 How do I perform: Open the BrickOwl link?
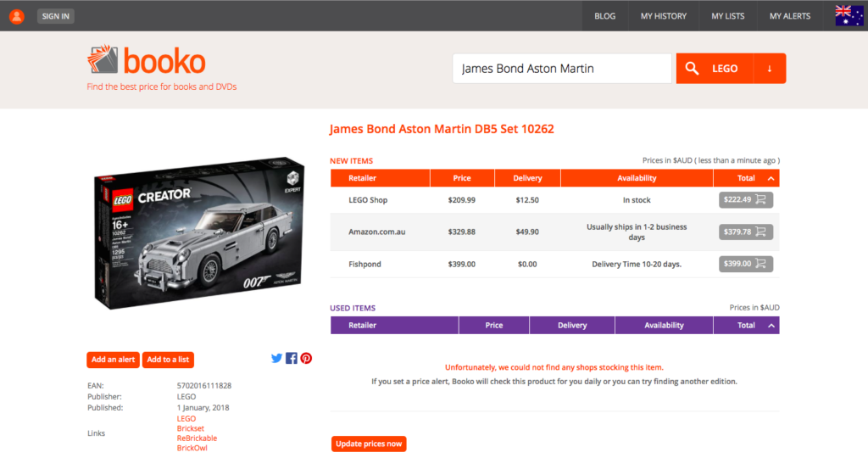coord(192,448)
